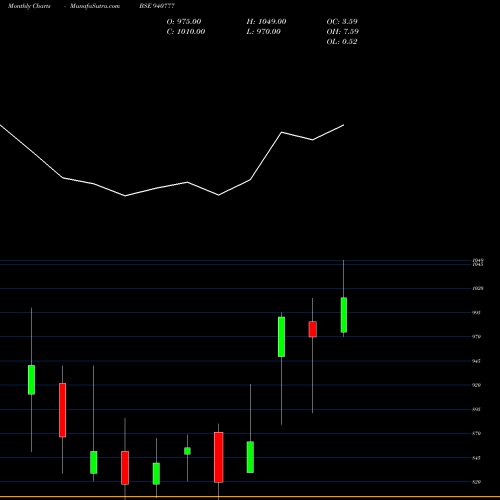Screen dimensions: 500x500
Task: Select the 'OC: 3.59' reading
Action: coord(342,21)
